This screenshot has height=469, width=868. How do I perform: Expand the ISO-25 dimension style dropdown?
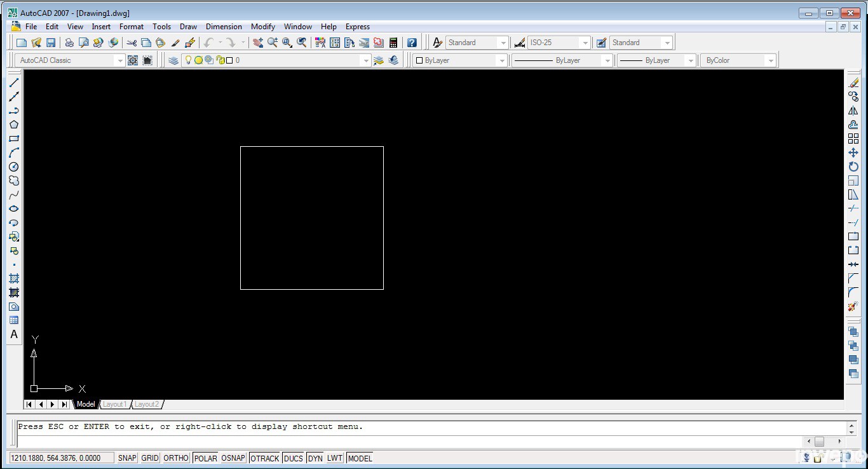coord(585,43)
